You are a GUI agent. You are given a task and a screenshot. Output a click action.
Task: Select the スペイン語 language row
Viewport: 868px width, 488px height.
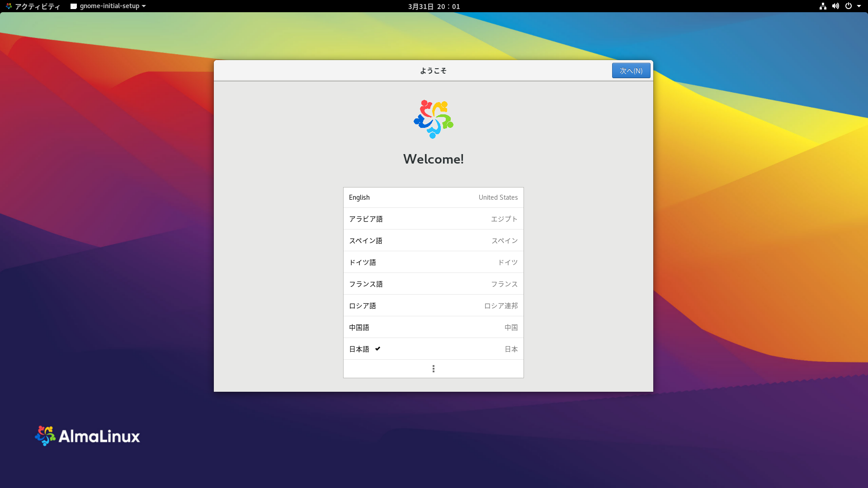[433, 241]
